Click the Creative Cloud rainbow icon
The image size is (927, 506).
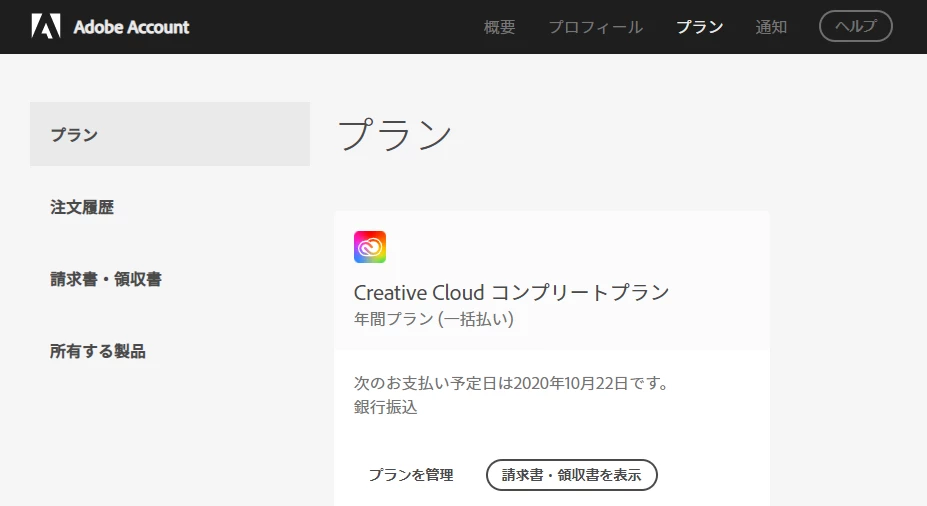pos(370,247)
